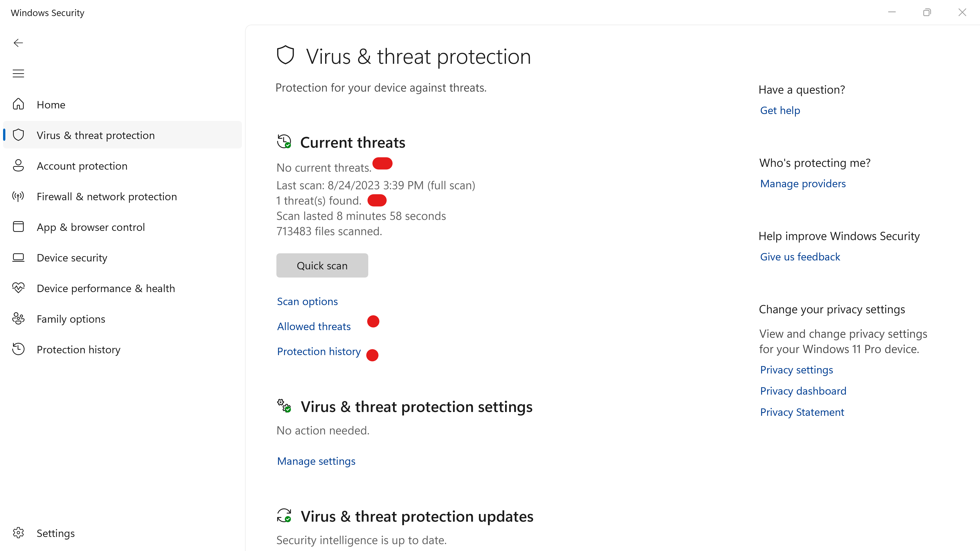Viewport: 980px width, 551px height.
Task: Click the Home house icon
Action: (x=18, y=104)
